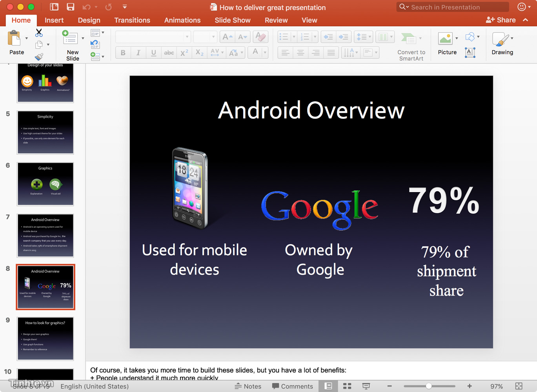Redo with the circular arrow icon
Viewport: 537px width, 392px height.
coord(109,7)
